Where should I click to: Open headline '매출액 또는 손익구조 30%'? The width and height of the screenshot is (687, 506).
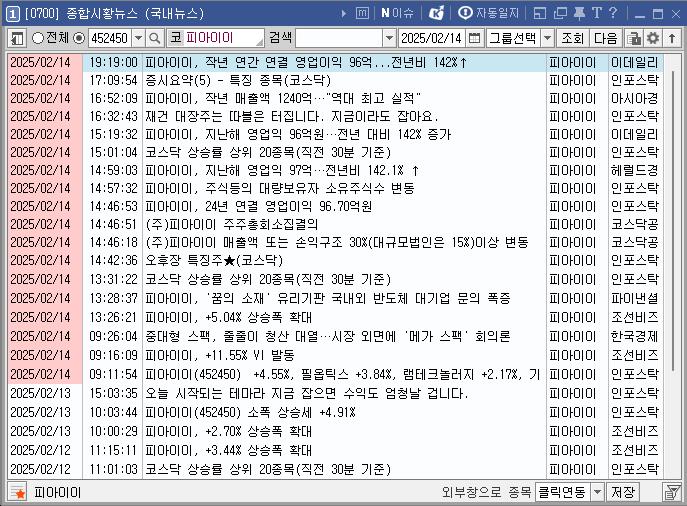(337, 242)
